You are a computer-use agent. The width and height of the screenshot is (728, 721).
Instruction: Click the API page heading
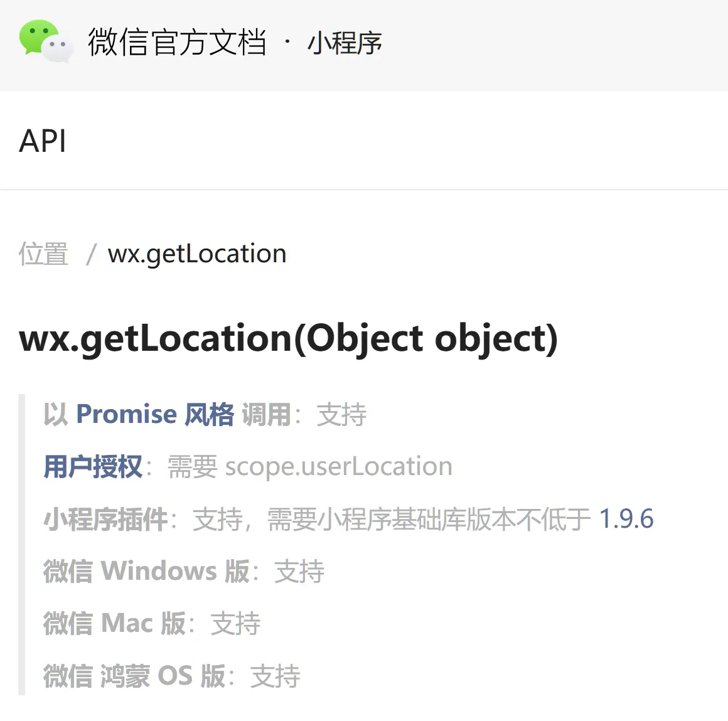[43, 142]
